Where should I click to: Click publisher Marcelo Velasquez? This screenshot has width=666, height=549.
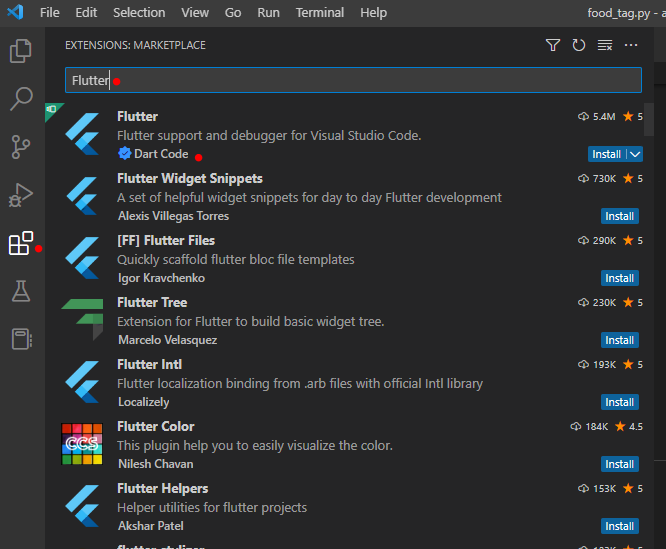pyautogui.click(x=167, y=340)
